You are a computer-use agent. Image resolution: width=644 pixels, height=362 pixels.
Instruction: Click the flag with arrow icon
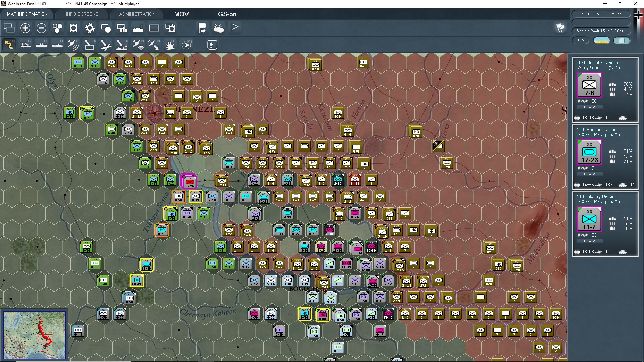point(202,28)
